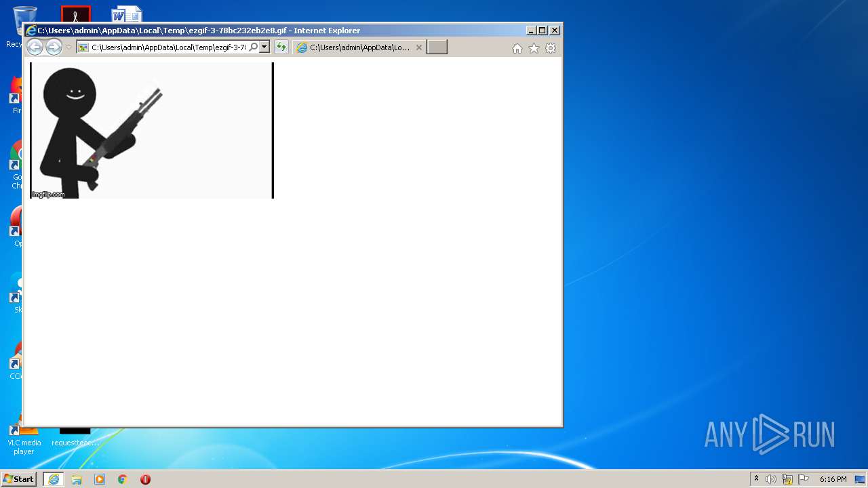
Task: Click the address bar search magnifier icon
Action: click(254, 47)
